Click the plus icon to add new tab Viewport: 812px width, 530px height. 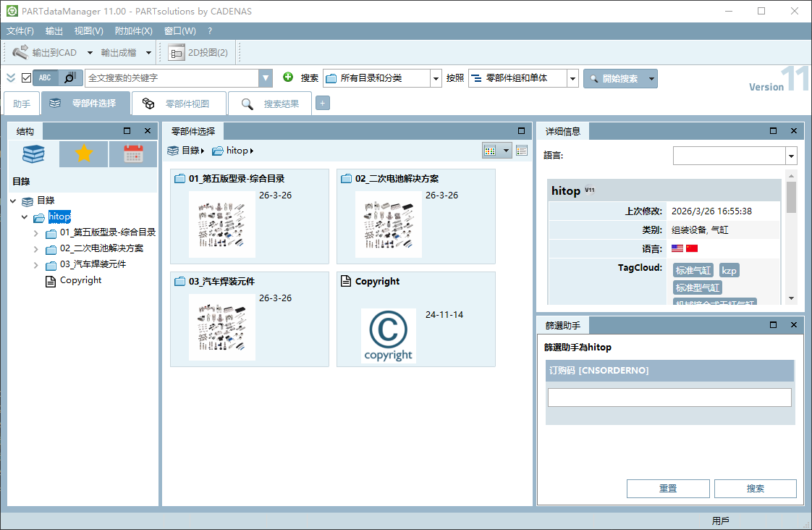coord(323,104)
